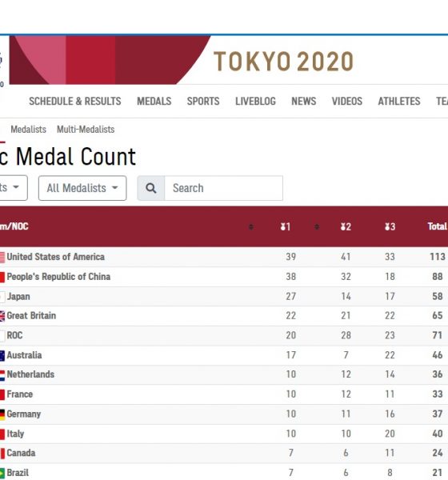The width and height of the screenshot is (448, 480).
Task: Click the Great Britain flag icon
Action: [2, 316]
